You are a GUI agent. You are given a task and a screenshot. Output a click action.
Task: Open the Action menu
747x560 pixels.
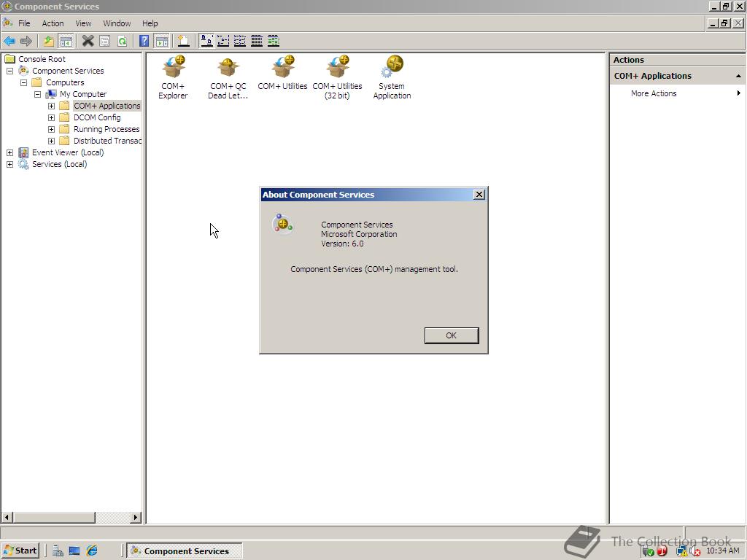(x=53, y=23)
